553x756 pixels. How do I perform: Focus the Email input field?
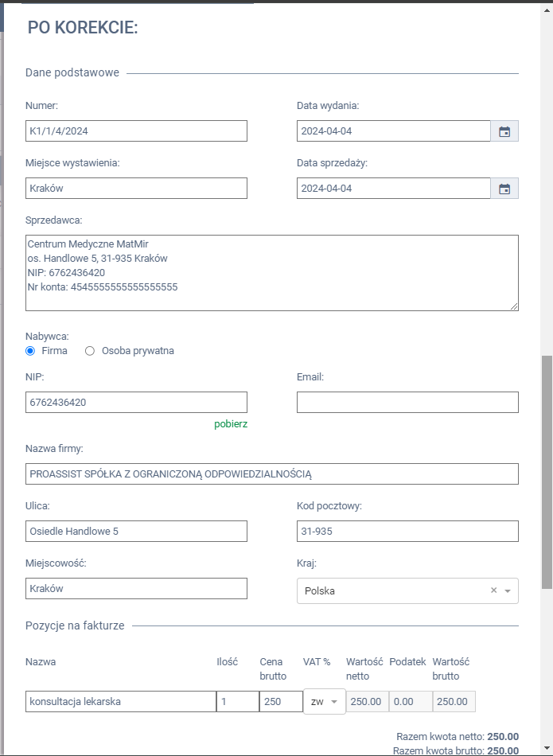(x=407, y=402)
